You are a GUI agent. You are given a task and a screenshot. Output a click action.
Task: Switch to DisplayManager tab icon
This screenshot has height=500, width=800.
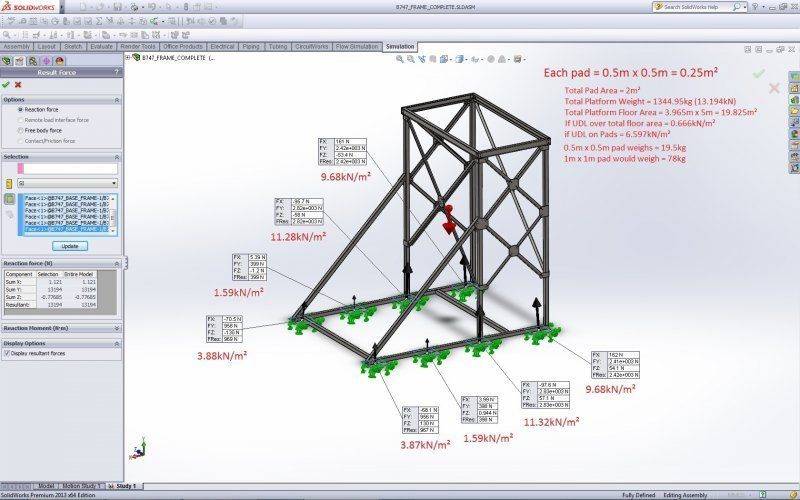(60, 61)
